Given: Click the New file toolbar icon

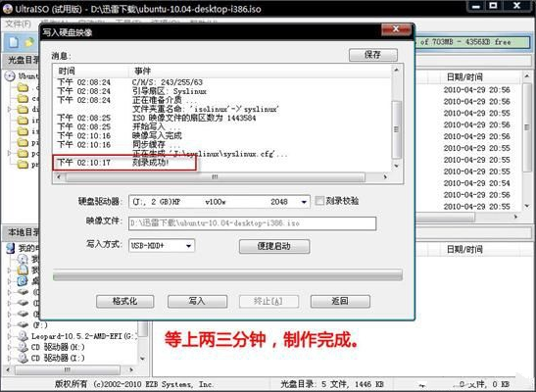Looking at the screenshot, I should point(14,42).
